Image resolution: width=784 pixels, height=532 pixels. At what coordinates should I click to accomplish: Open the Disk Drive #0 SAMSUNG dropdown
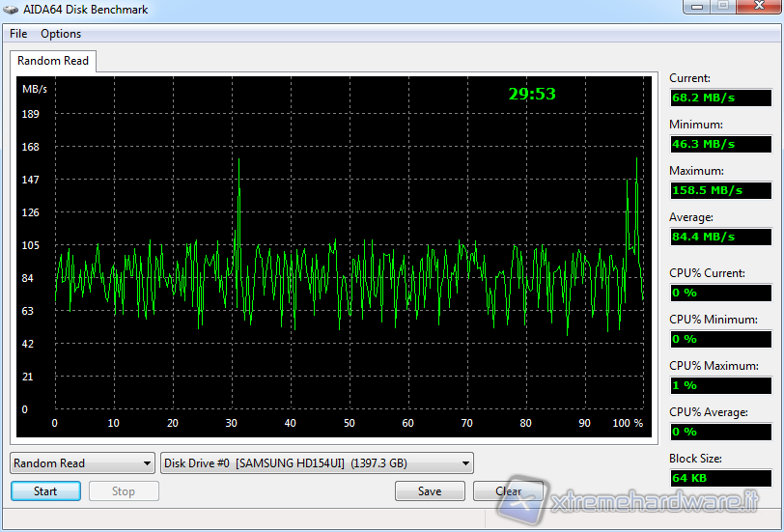tap(317, 463)
